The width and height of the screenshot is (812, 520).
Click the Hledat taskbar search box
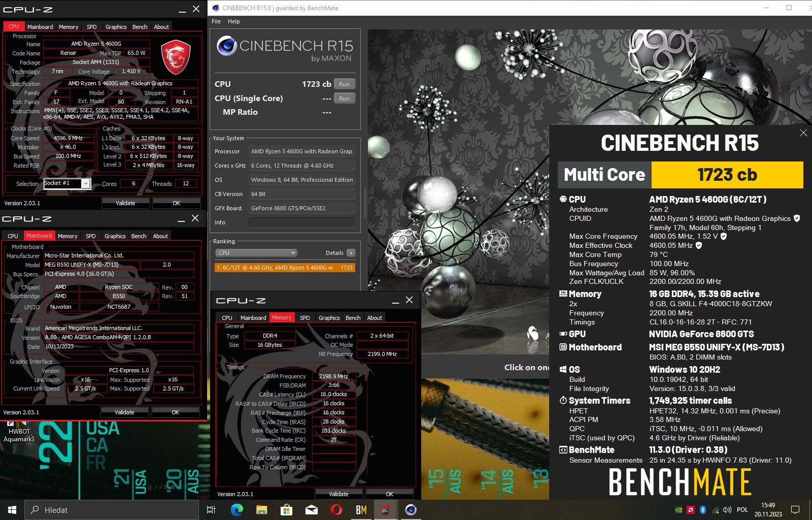tap(112, 510)
